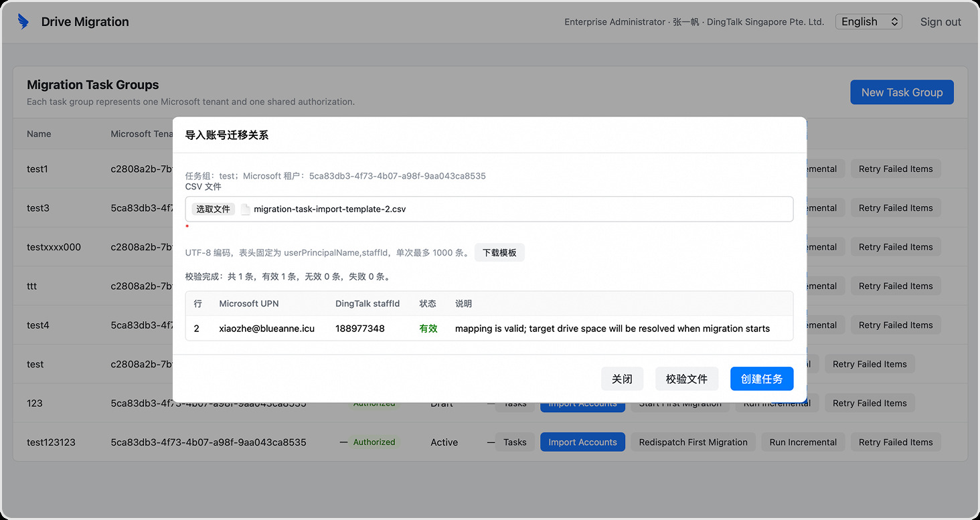
Task: Click the CSV file document icon
Action: point(246,209)
